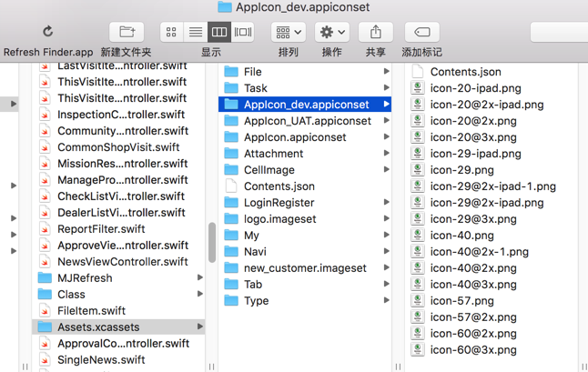This screenshot has height=372, width=588.
Task: Switch to cover flow view
Action: (243, 32)
